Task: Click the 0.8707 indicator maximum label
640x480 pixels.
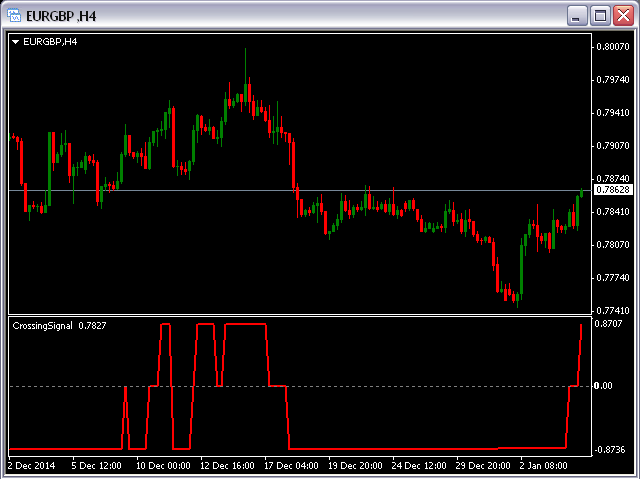Action: [x=608, y=324]
